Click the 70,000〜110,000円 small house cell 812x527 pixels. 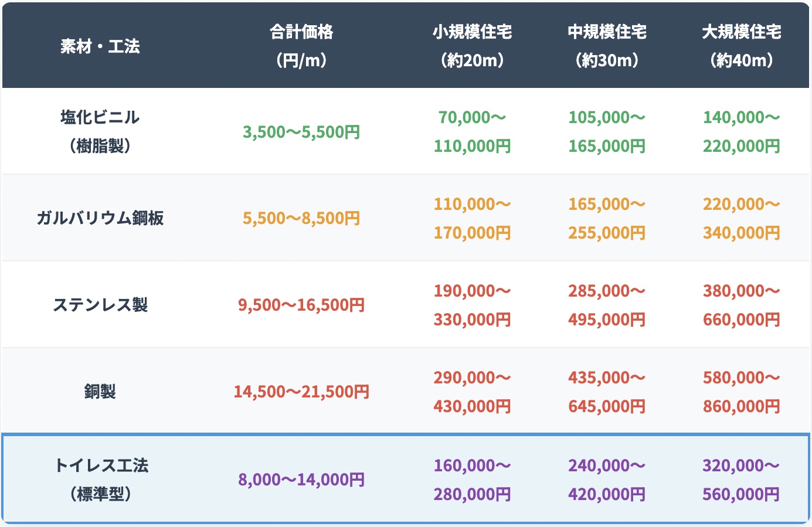(x=472, y=131)
